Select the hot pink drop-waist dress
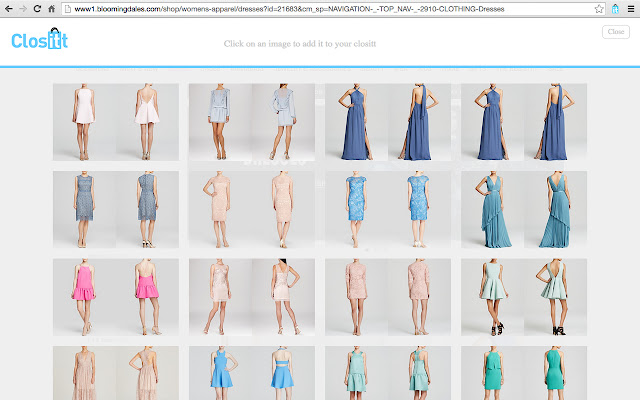640x400 pixels. coord(116,297)
